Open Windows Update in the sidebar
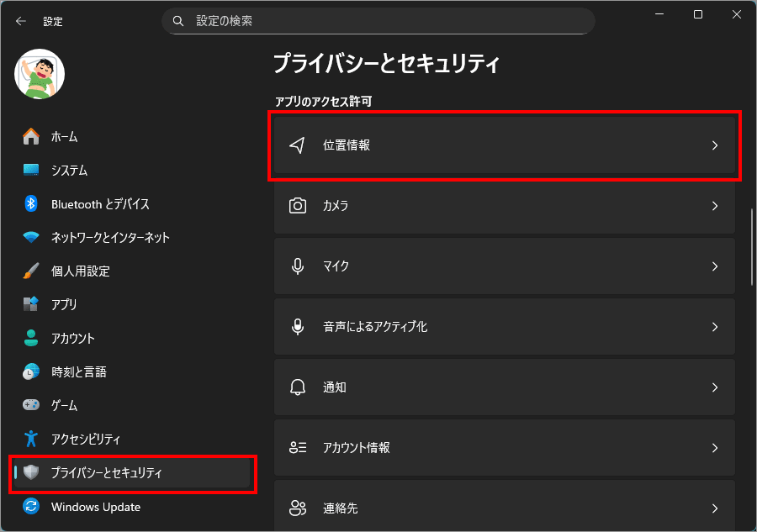This screenshot has height=532, width=757. 95,507
